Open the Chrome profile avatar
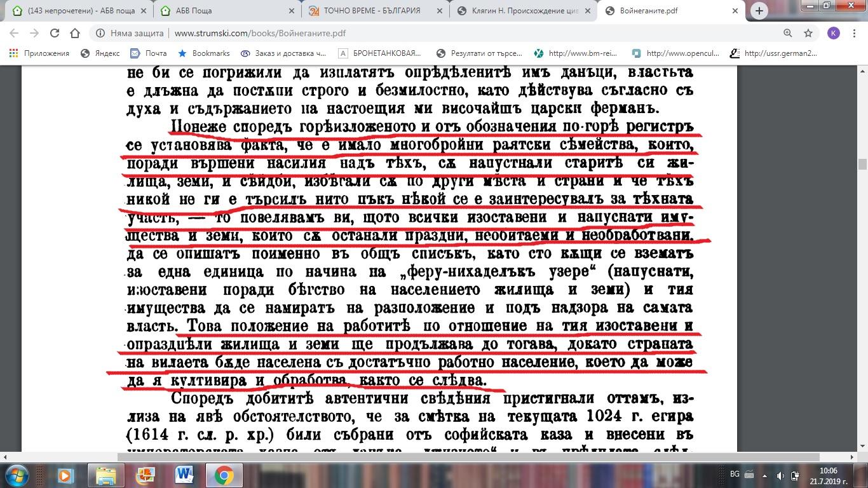The height and width of the screenshot is (488, 868). [834, 33]
